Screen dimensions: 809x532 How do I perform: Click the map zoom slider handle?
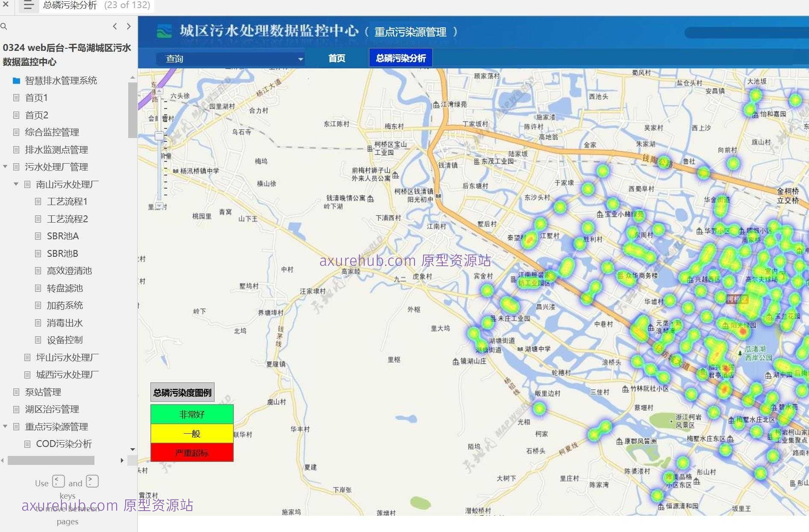(159, 136)
